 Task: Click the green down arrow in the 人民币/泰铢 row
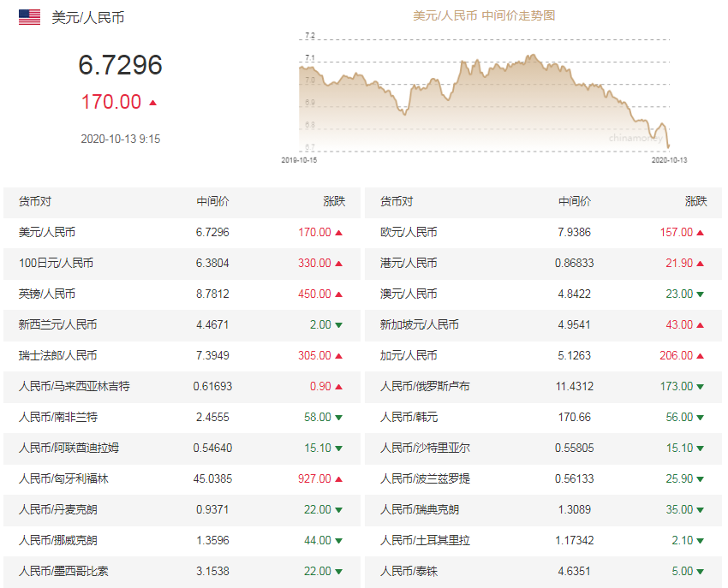(701, 572)
